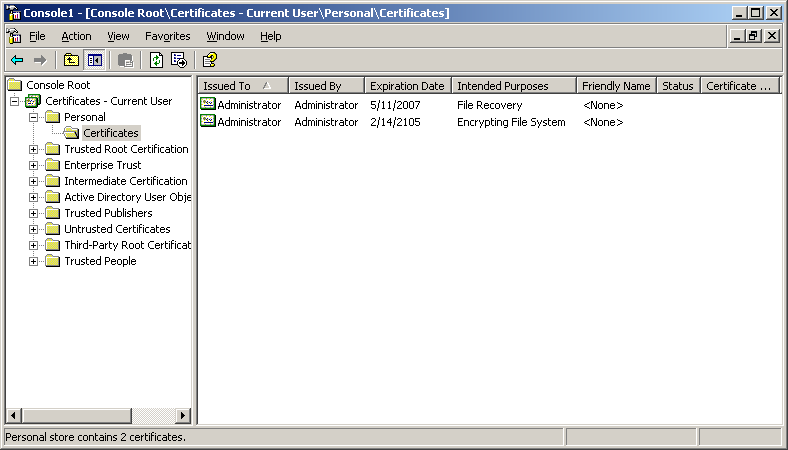Click the Trusted People folder icon
Screen dimensions: 788x450
[x=52, y=261]
